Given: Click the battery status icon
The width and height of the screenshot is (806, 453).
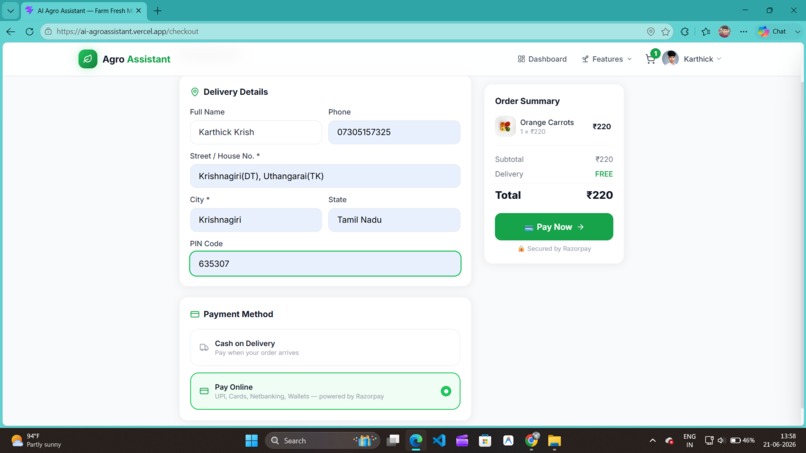Looking at the screenshot, I should [x=736, y=440].
